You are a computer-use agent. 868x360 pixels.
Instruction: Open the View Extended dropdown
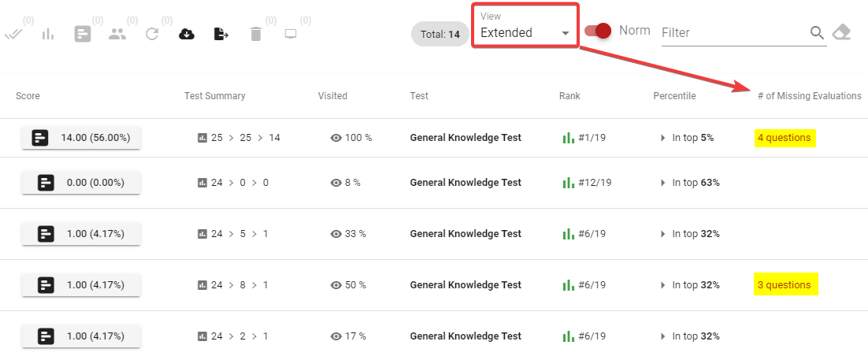point(525,26)
